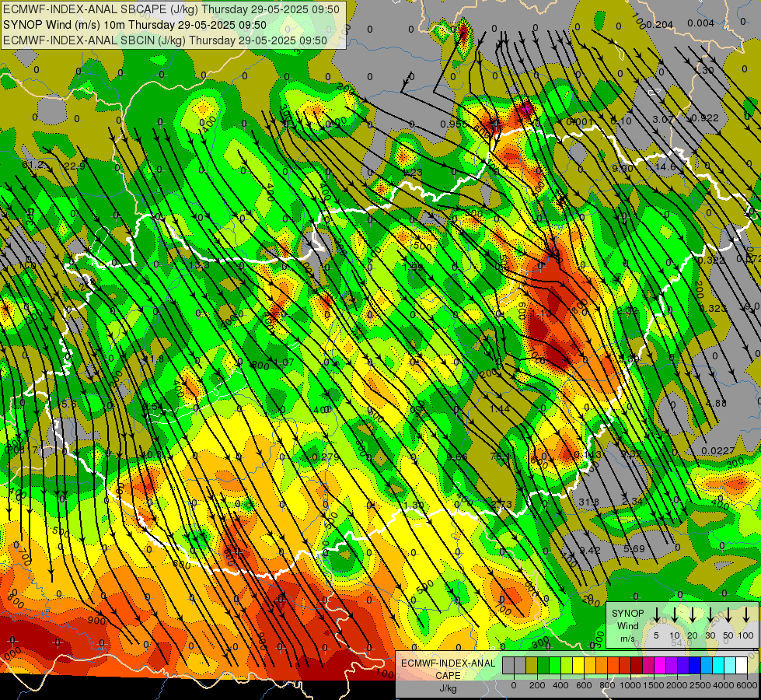Click the 'SYNOP Wind m/s' legend label

pos(627,625)
